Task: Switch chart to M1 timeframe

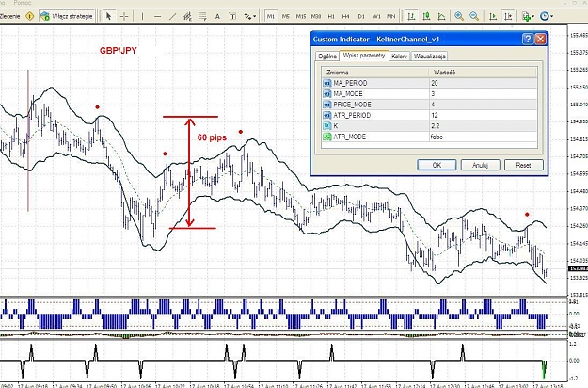Action: click(x=271, y=16)
